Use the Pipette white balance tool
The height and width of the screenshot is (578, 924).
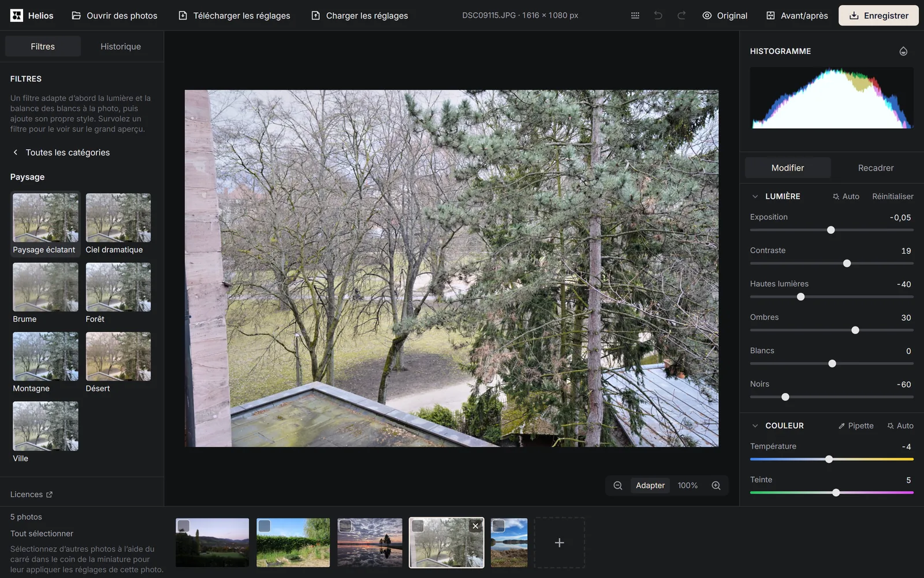[x=856, y=426]
